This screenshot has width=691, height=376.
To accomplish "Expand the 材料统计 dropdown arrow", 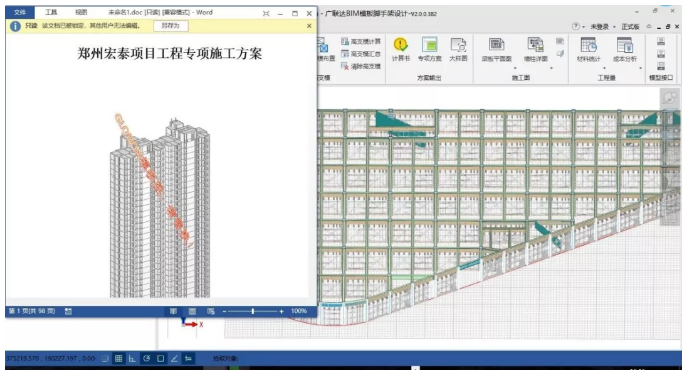I will coord(604,68).
